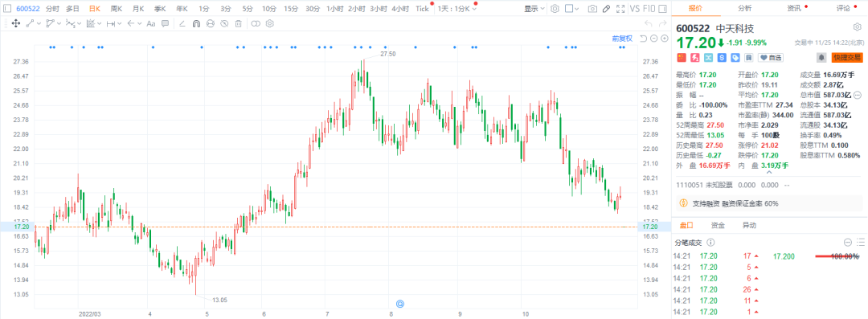Expand the layout square dropdown
Viewport: 868px width, 319px height.
pos(576,9)
